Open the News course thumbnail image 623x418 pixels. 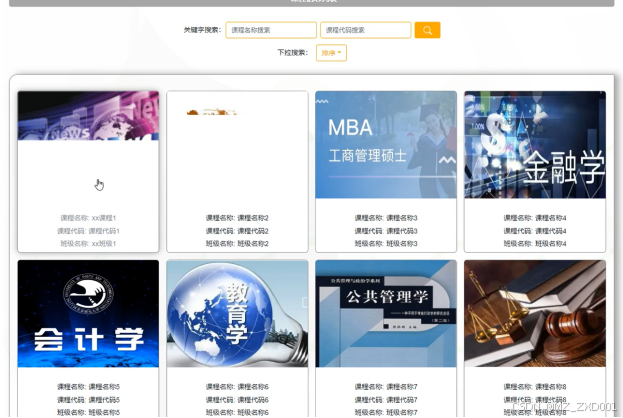tap(88, 116)
